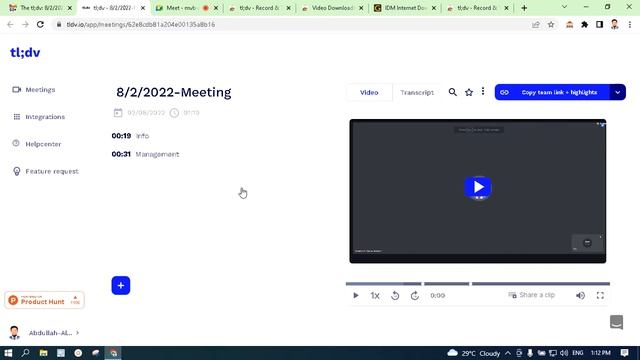
Task: Open the taskbar clock 1:12 PM
Action: click(x=601, y=353)
